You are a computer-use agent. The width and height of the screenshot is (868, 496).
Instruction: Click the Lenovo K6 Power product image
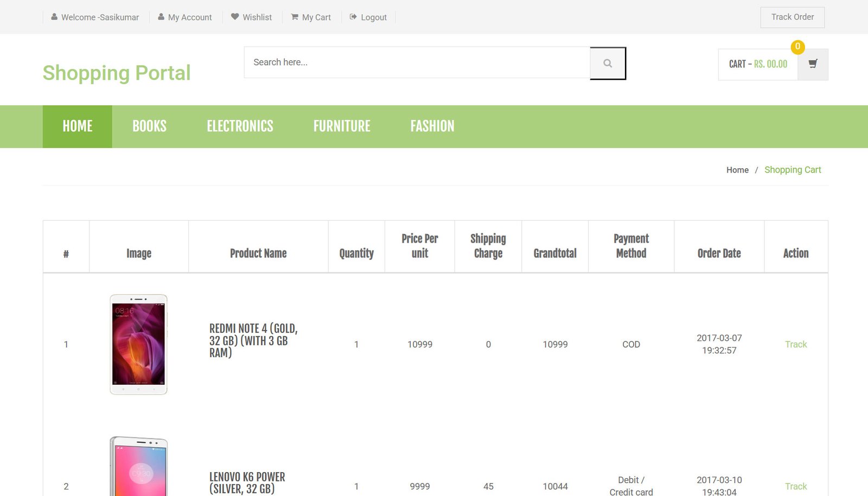pyautogui.click(x=138, y=466)
